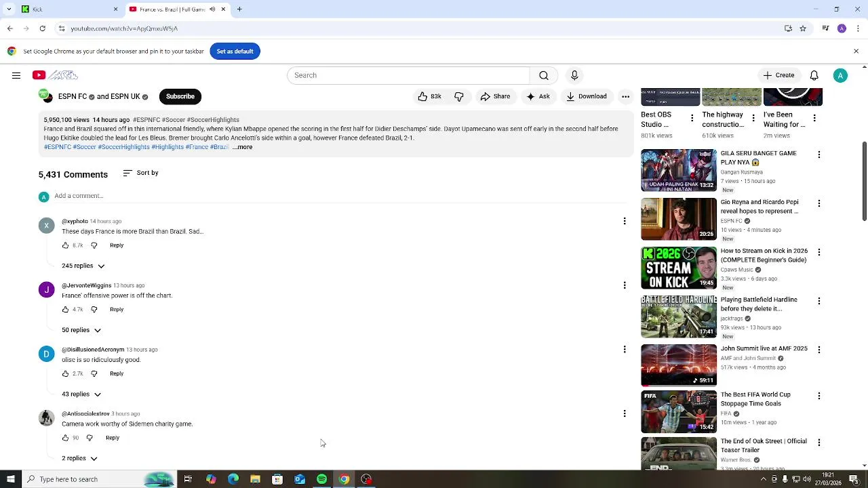
Task: Open Spotify from the taskbar
Action: pyautogui.click(x=322, y=479)
